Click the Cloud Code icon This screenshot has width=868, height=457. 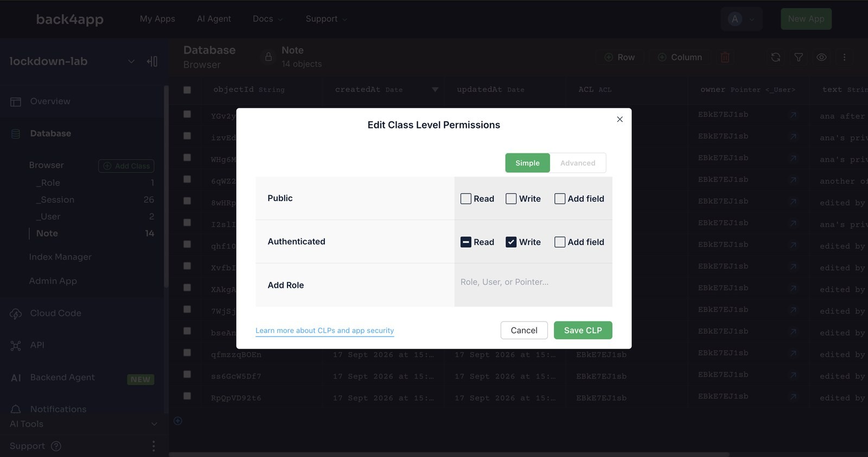point(16,313)
